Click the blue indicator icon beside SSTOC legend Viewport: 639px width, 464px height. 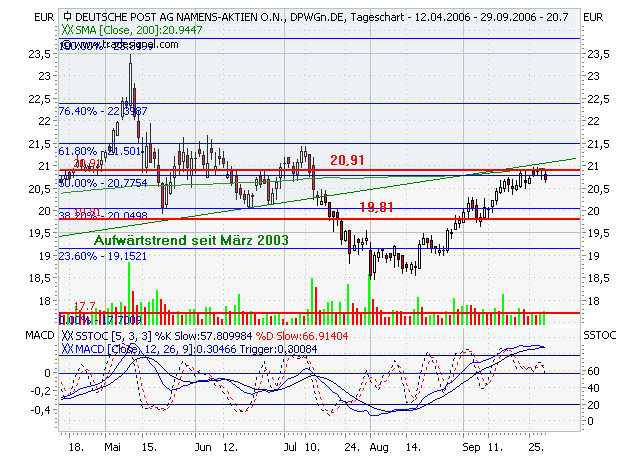click(x=67, y=337)
